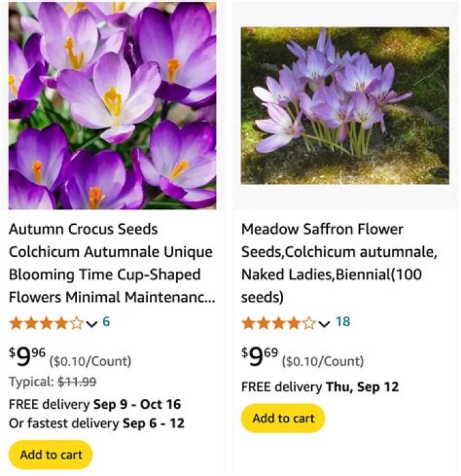Click the star rating for Meadow Saffron Seeds
461x476 pixels.
point(279,323)
